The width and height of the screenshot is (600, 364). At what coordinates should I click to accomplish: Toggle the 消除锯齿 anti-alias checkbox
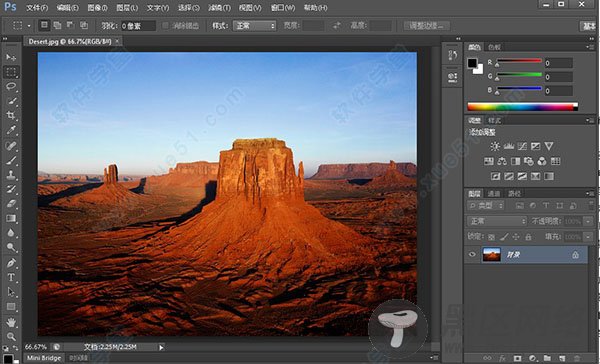pos(166,26)
